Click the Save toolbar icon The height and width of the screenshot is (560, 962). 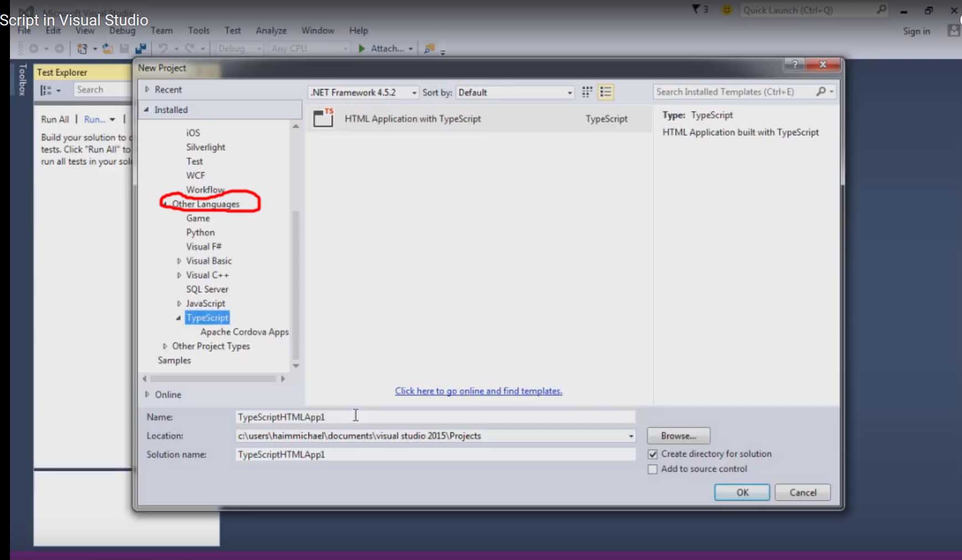click(124, 49)
